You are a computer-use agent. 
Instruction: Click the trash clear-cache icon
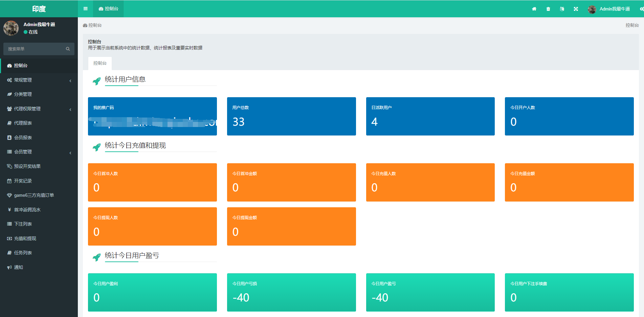pyautogui.click(x=548, y=9)
